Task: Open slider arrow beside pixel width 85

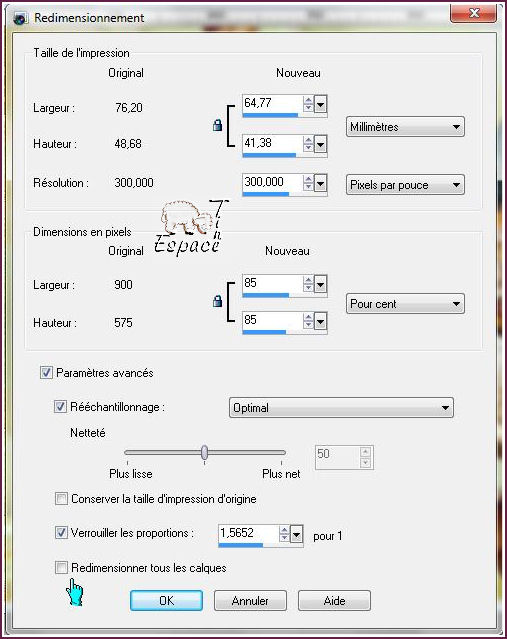Action: (x=321, y=284)
